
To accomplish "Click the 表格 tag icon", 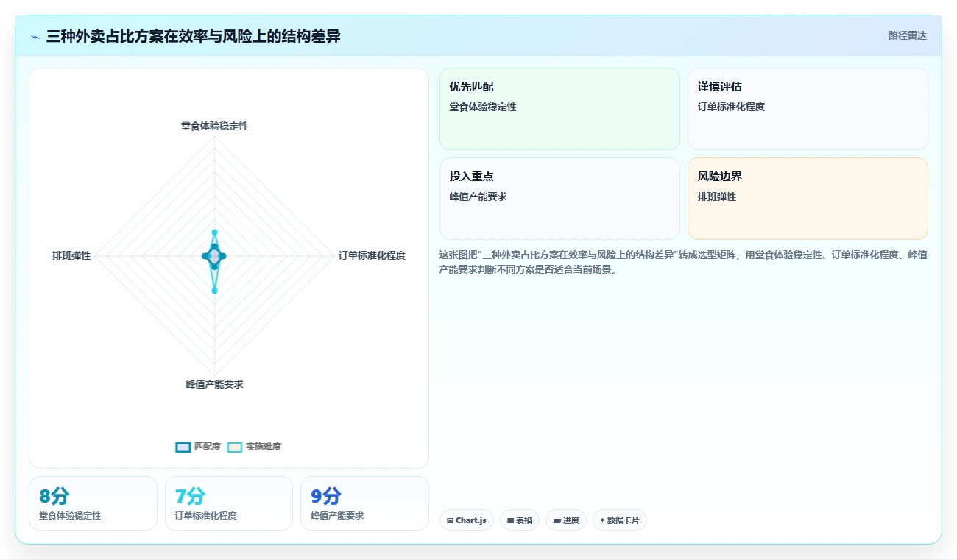I will pos(510,520).
